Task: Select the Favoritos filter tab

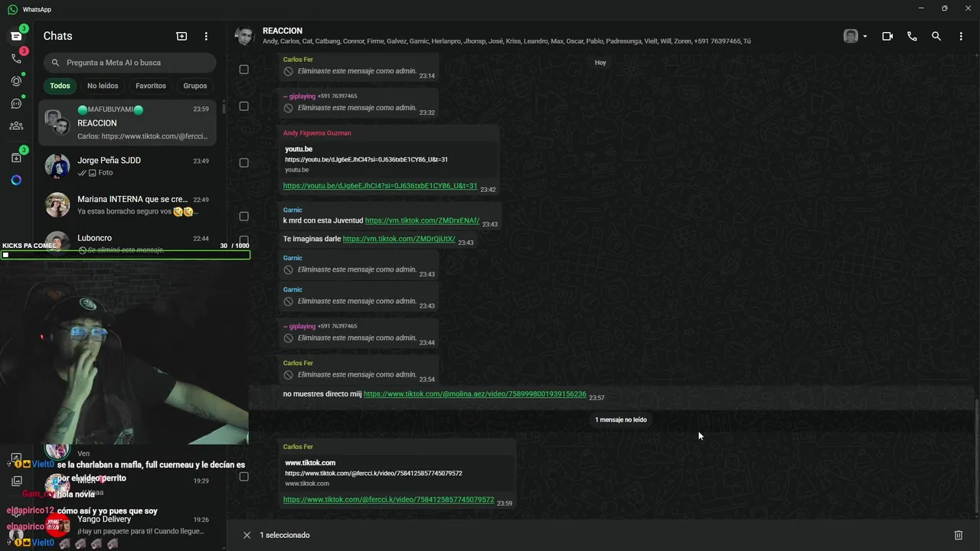Action: click(x=151, y=86)
